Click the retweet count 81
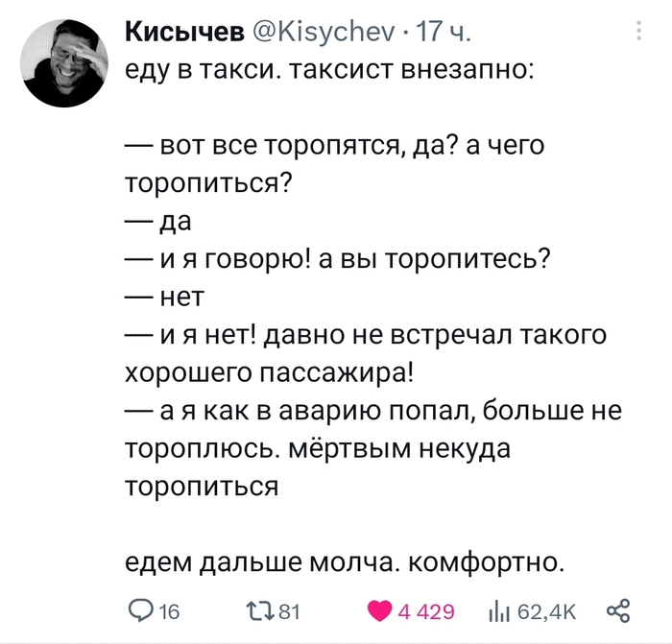This screenshot has width=672, height=644. 289,612
